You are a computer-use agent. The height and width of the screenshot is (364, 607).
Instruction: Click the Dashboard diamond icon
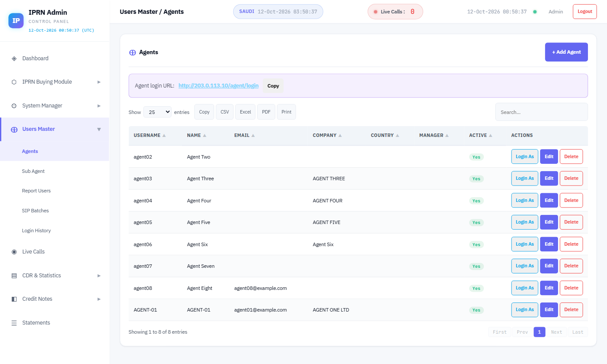(x=14, y=58)
